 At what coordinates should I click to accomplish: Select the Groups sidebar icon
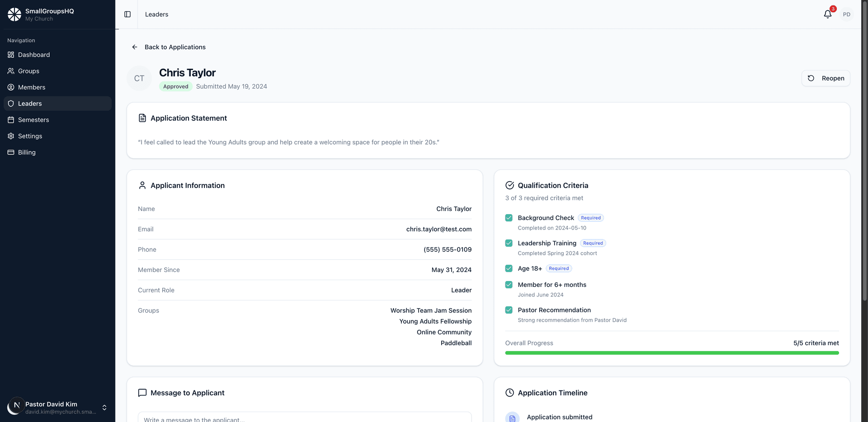(10, 71)
